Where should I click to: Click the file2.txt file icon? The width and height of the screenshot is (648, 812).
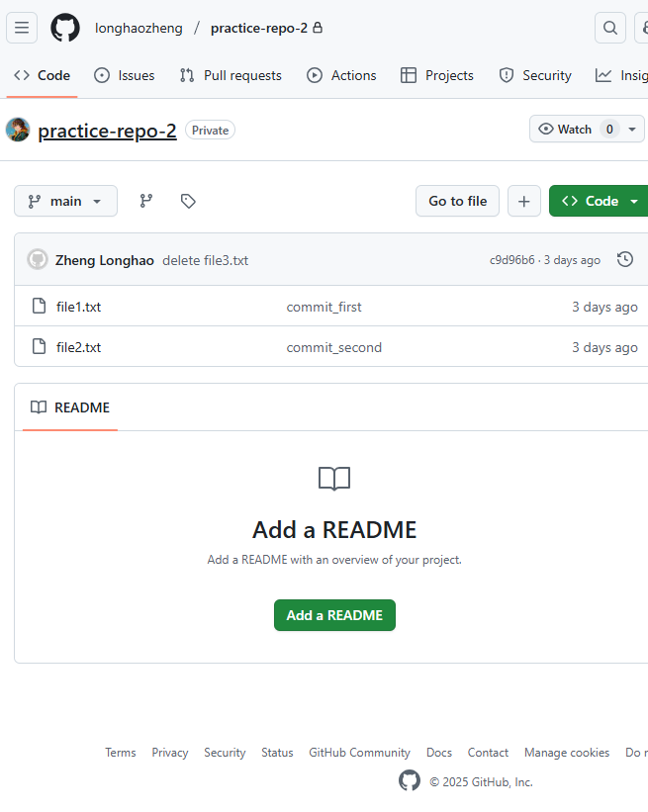coord(39,346)
